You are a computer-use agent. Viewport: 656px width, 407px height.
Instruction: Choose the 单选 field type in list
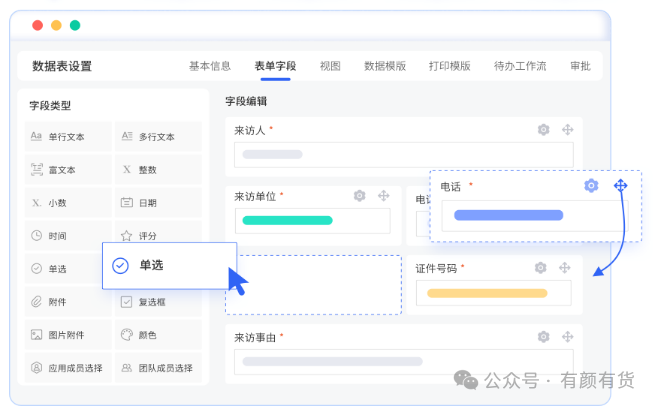click(64, 269)
